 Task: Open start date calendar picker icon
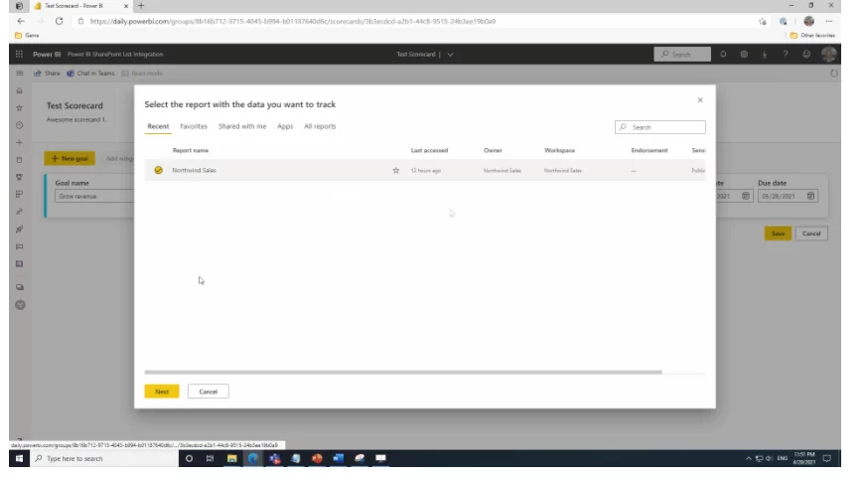pyautogui.click(x=746, y=196)
